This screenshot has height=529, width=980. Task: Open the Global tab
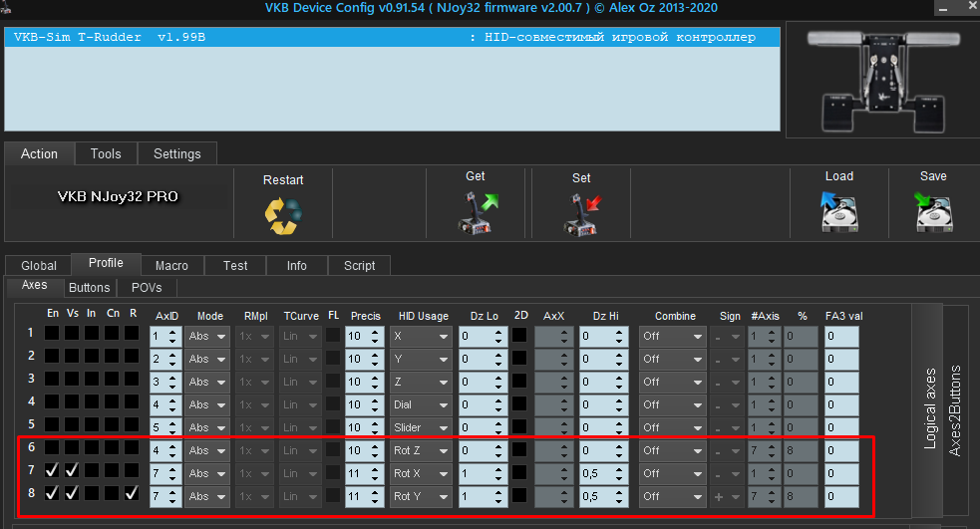click(x=39, y=265)
